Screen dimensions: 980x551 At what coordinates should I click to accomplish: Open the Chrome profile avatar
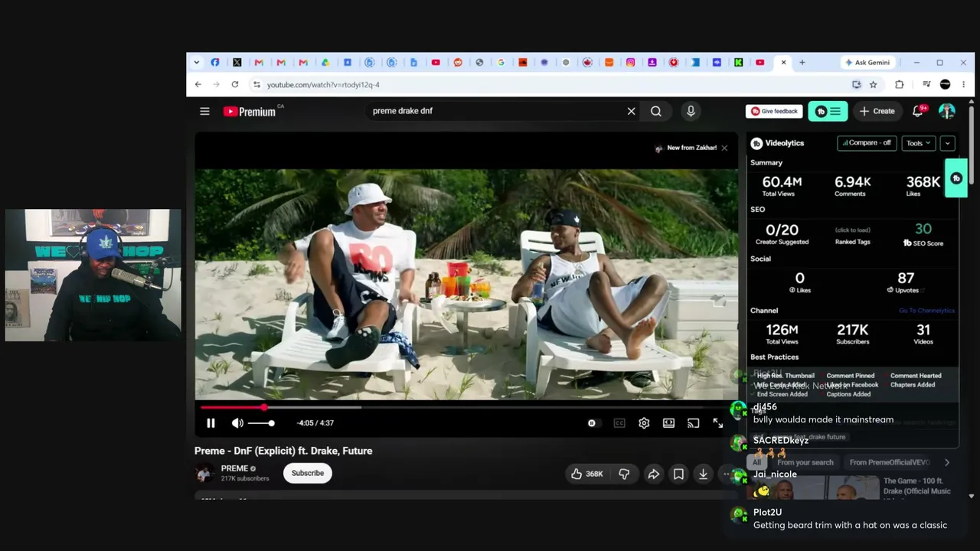pos(946,85)
